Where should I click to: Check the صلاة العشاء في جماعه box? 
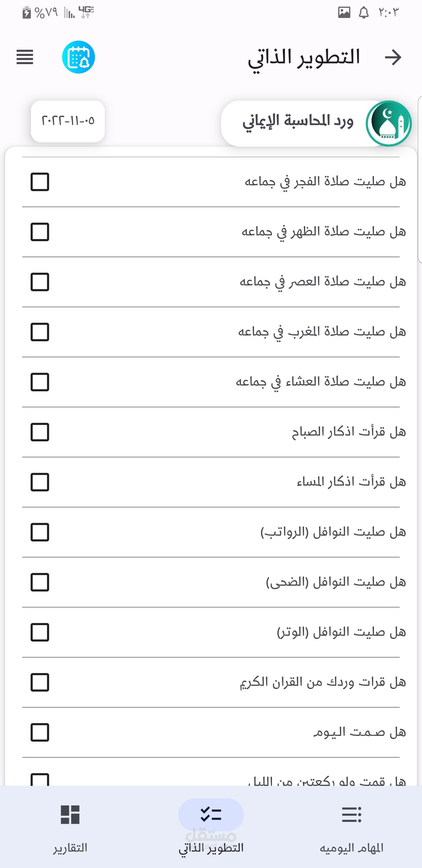[40, 382]
